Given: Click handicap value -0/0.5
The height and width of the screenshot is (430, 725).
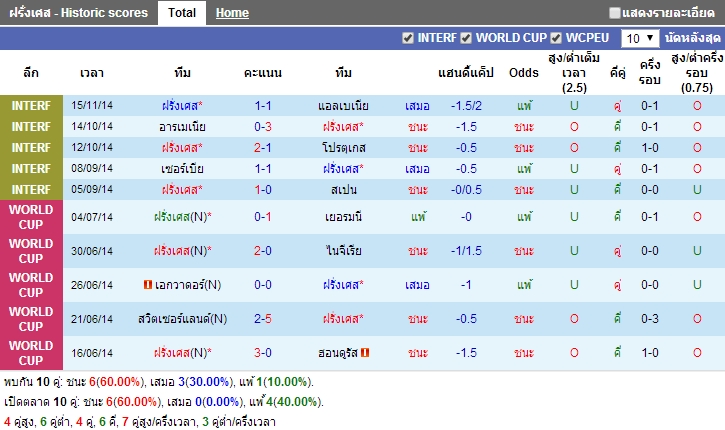Looking at the screenshot, I should coord(466,190).
